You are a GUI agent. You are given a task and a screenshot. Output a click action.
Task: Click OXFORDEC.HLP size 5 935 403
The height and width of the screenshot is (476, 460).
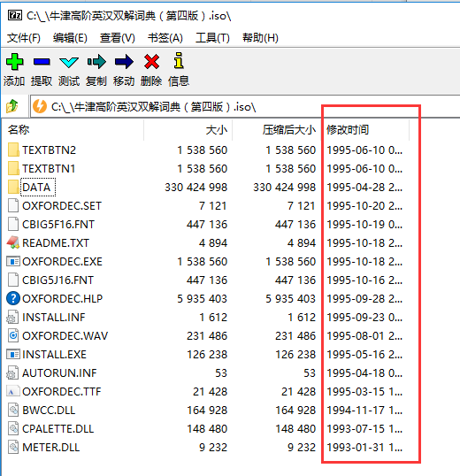click(202, 299)
